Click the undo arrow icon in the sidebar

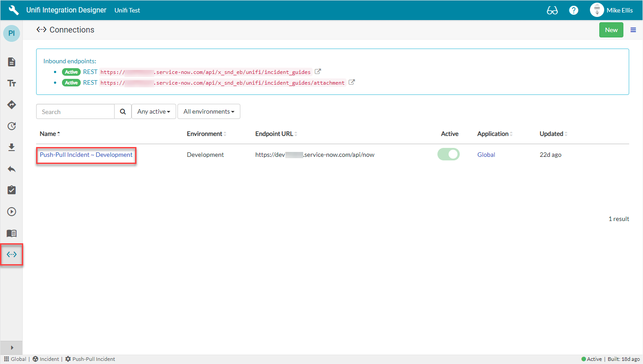point(11,168)
